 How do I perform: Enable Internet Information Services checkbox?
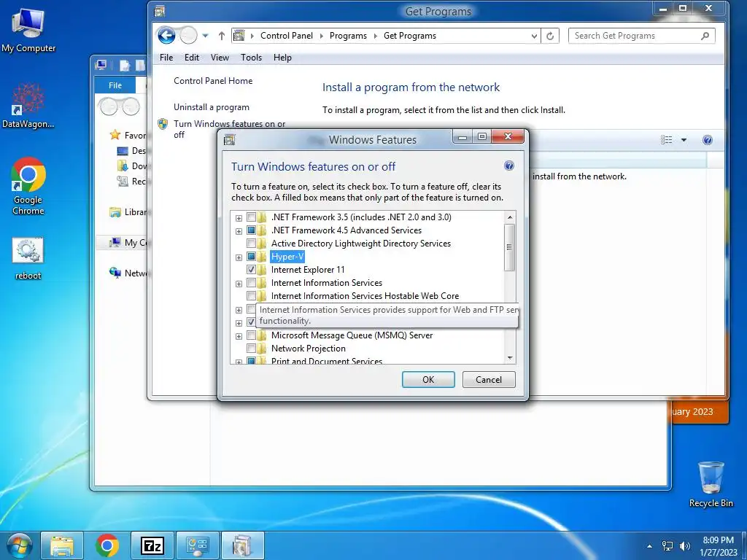(x=251, y=283)
